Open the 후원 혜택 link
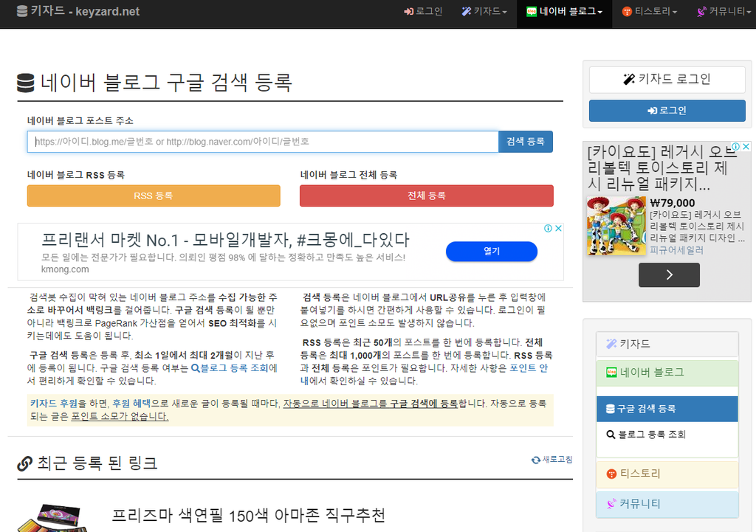 131,404
